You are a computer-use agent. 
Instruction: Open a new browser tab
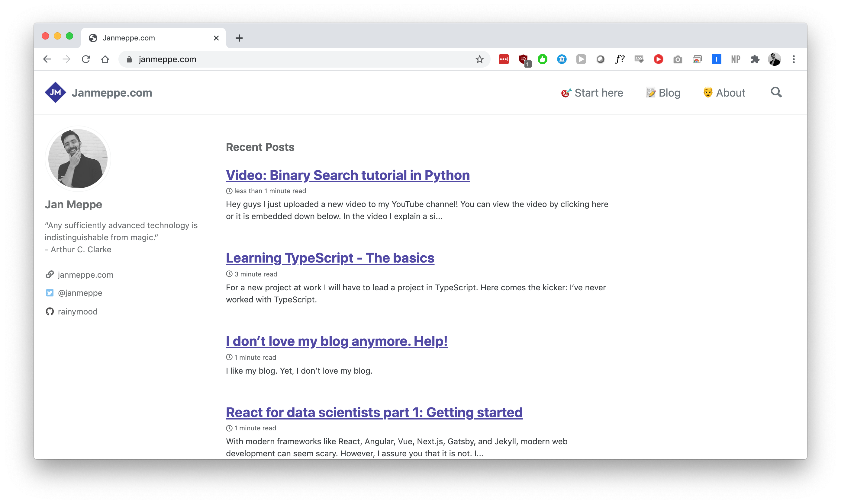click(x=239, y=38)
